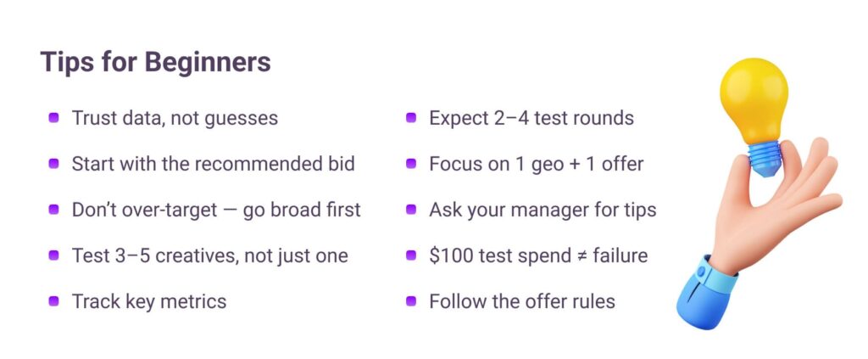Click 'Expect 2–4 test rounds' text

[x=531, y=118]
